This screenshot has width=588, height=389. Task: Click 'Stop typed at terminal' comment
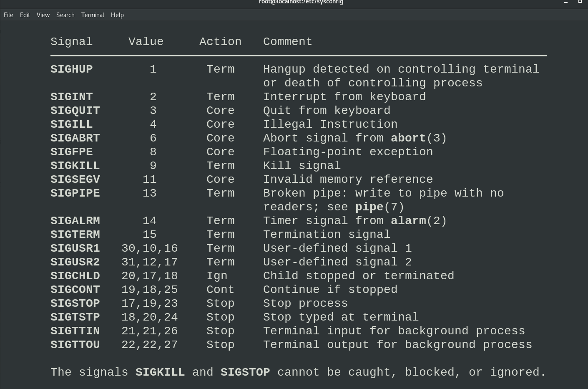[341, 317]
